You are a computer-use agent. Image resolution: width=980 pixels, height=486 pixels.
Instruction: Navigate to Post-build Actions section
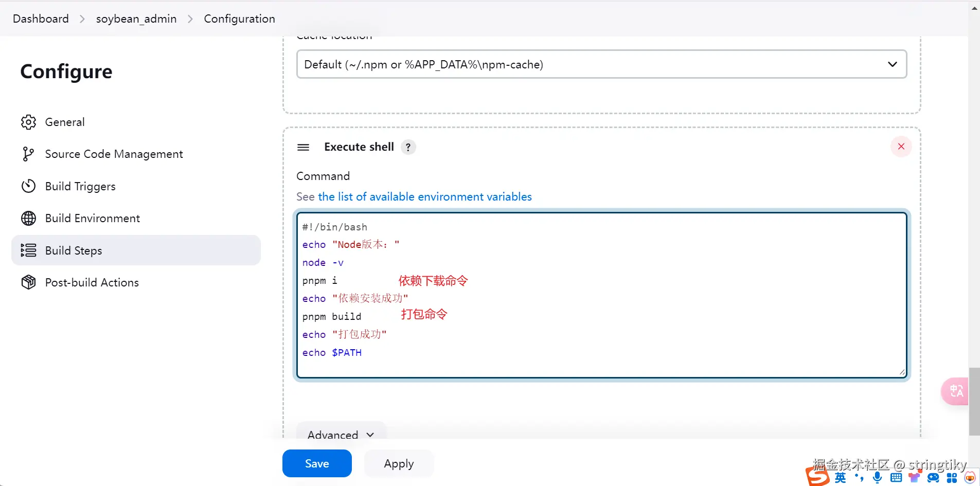pos(136,282)
